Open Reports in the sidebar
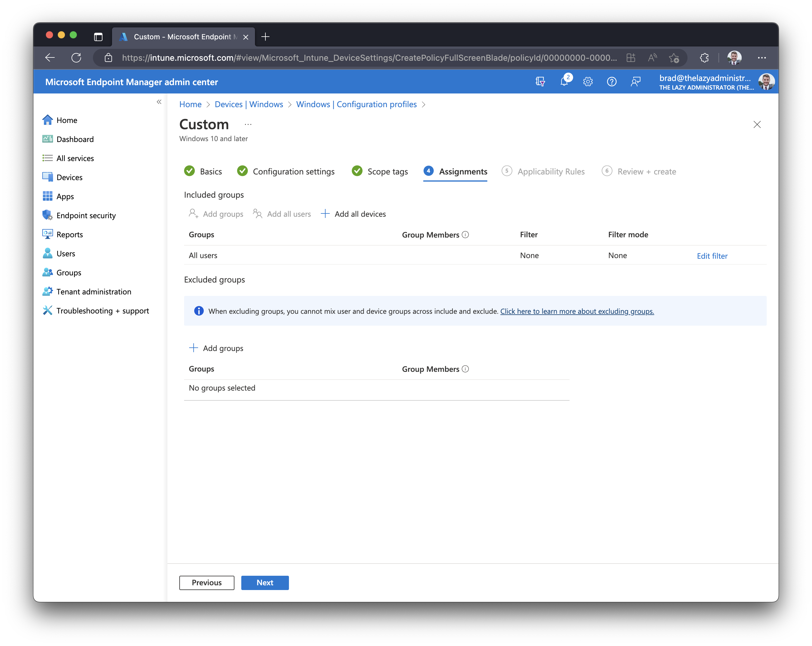Viewport: 812px width, 646px height. click(63, 235)
